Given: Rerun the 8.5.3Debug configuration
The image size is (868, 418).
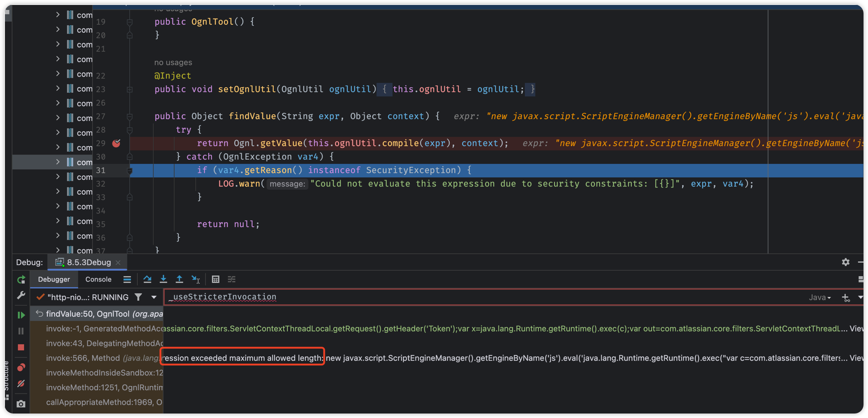Looking at the screenshot, I should (21, 280).
